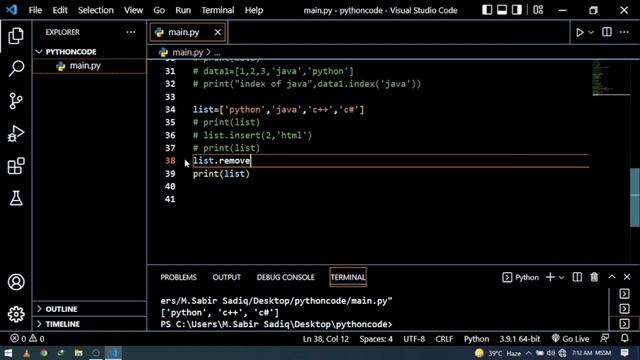Image resolution: width=640 pixels, height=360 pixels.
Task: Expand the TIMELINE section
Action: click(x=89, y=324)
